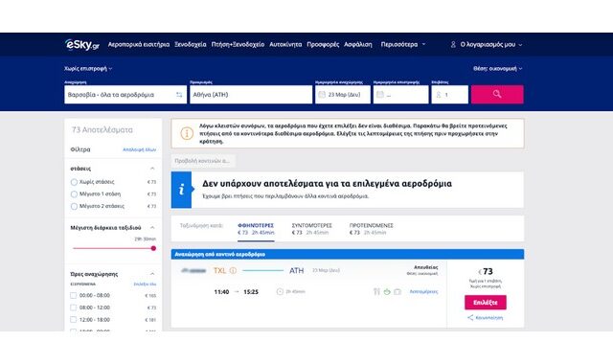Sort by ΦΘΗΝΟΤΕΡΕΣ tab
This screenshot has height=364, width=613.
click(x=256, y=229)
